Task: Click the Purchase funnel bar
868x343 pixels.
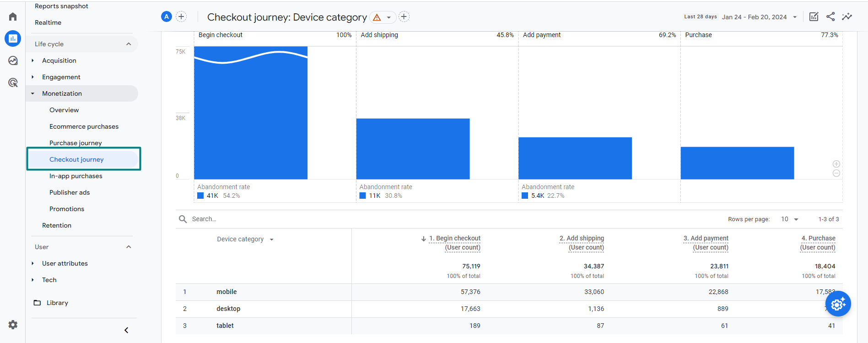Action: tap(738, 163)
